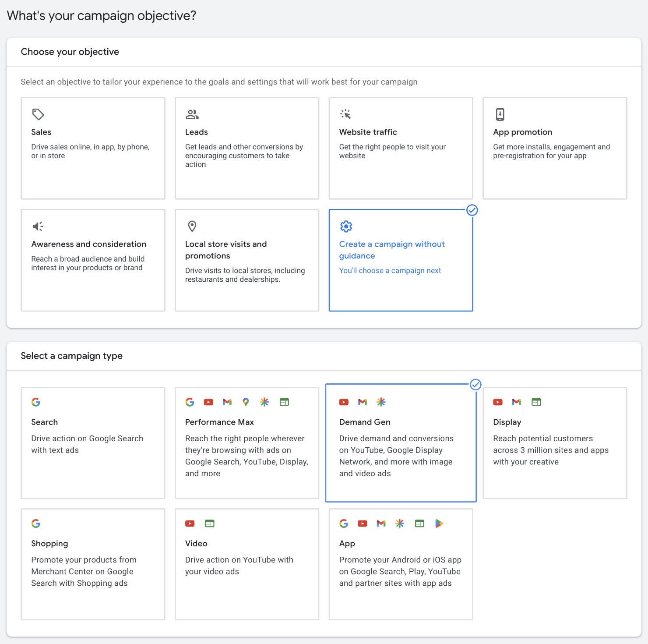Click the Sales price tag icon

coord(38,114)
